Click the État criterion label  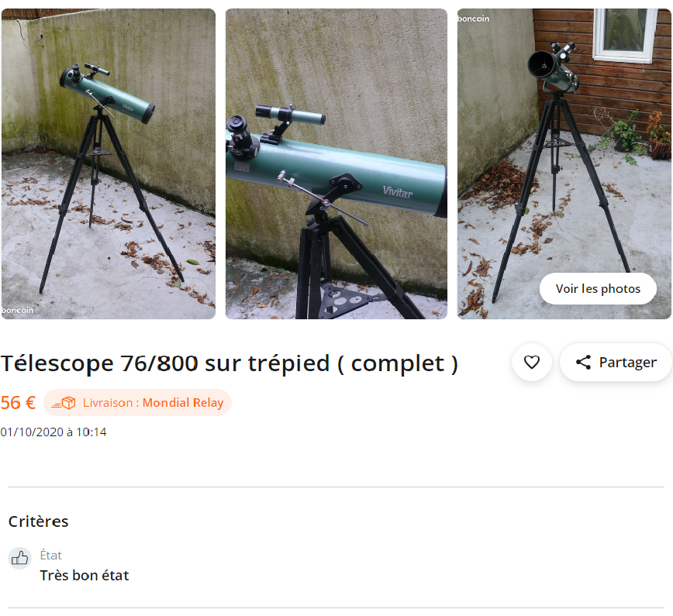pos(50,555)
